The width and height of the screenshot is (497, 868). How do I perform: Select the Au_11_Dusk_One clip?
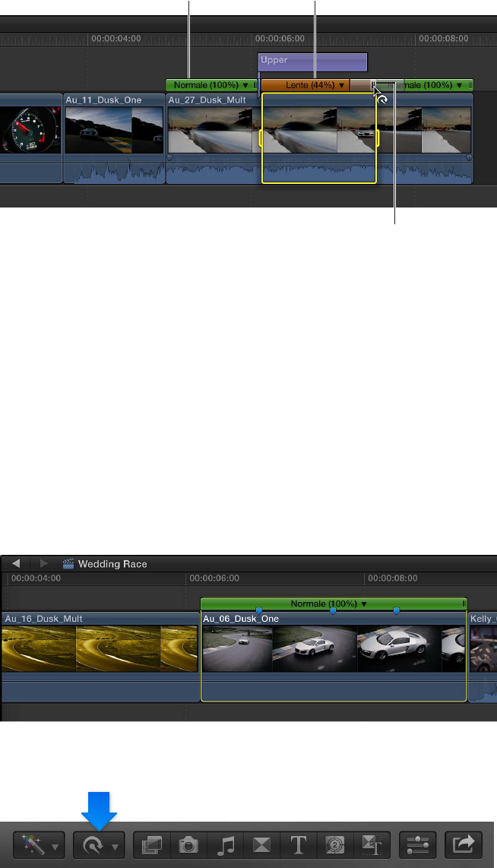[114, 138]
